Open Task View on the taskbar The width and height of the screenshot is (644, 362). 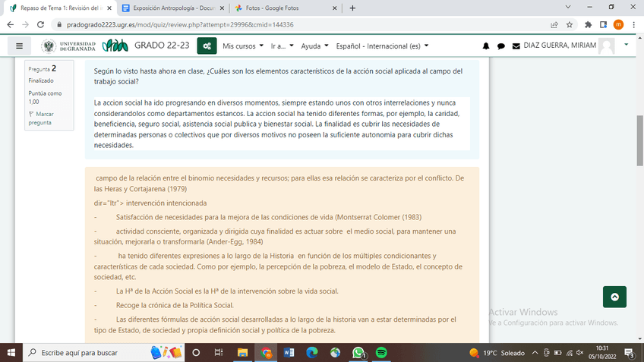[219, 353]
